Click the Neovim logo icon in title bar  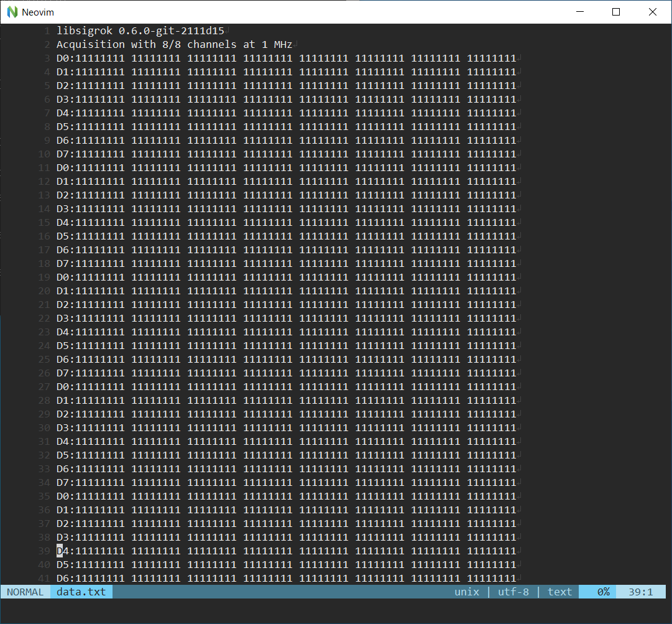[12, 12]
